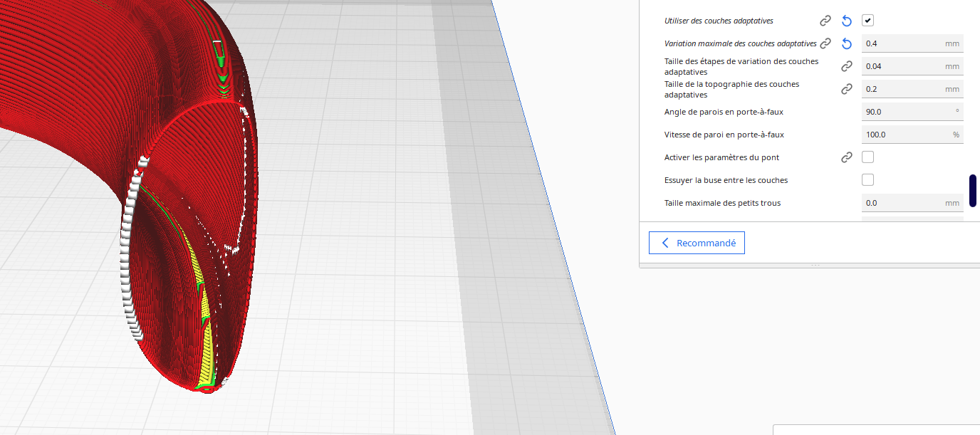Click link icon beside Activer les paramètres du pont

click(x=847, y=157)
